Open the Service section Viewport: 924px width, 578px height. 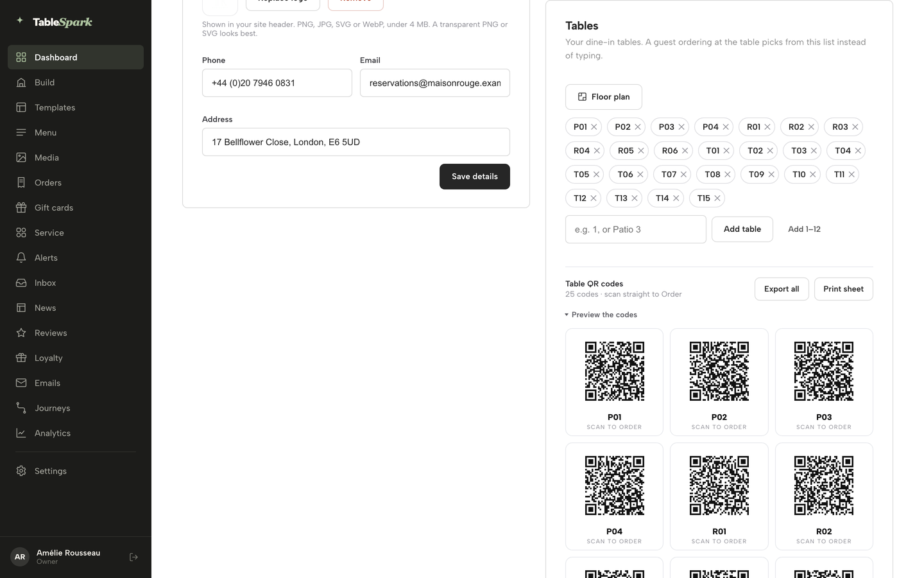[76, 232]
